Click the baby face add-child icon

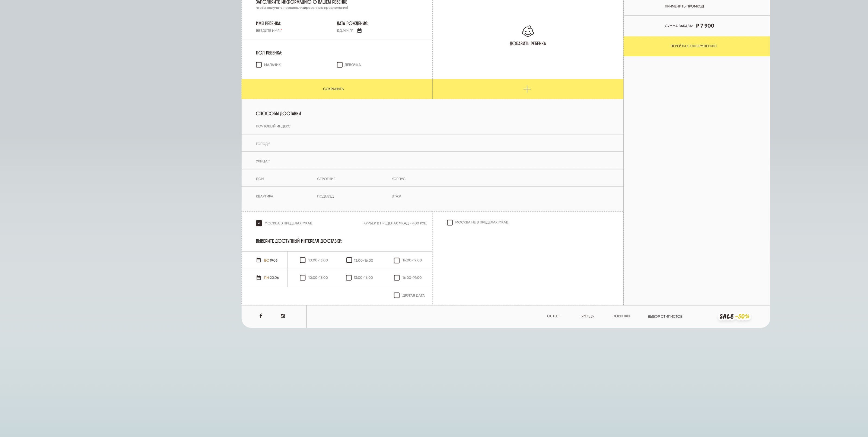tap(528, 31)
